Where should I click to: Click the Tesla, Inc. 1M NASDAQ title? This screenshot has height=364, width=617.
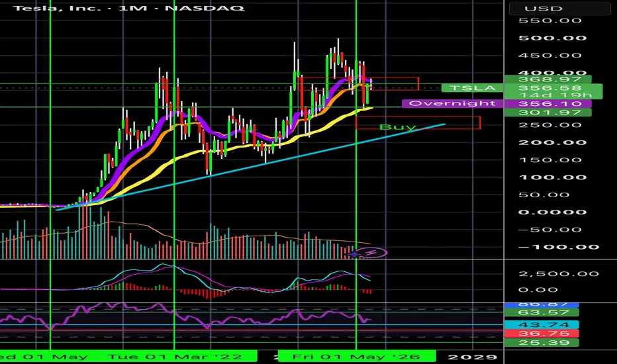128,7
